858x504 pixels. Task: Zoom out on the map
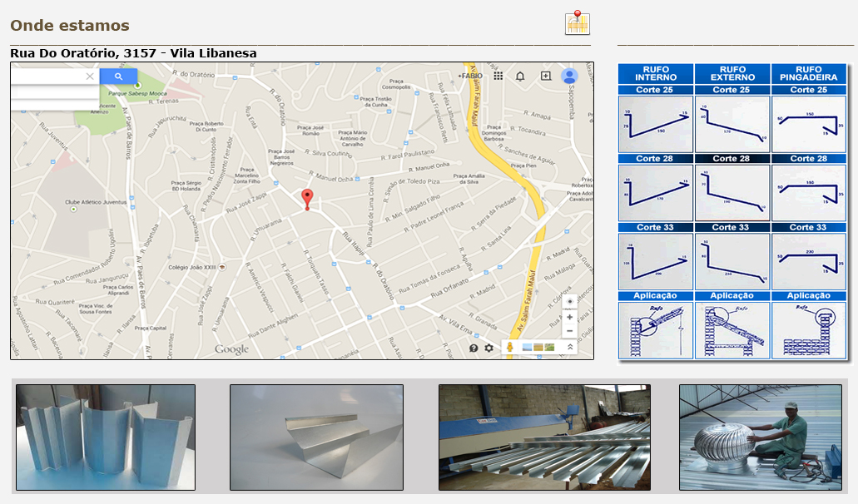pyautogui.click(x=569, y=331)
